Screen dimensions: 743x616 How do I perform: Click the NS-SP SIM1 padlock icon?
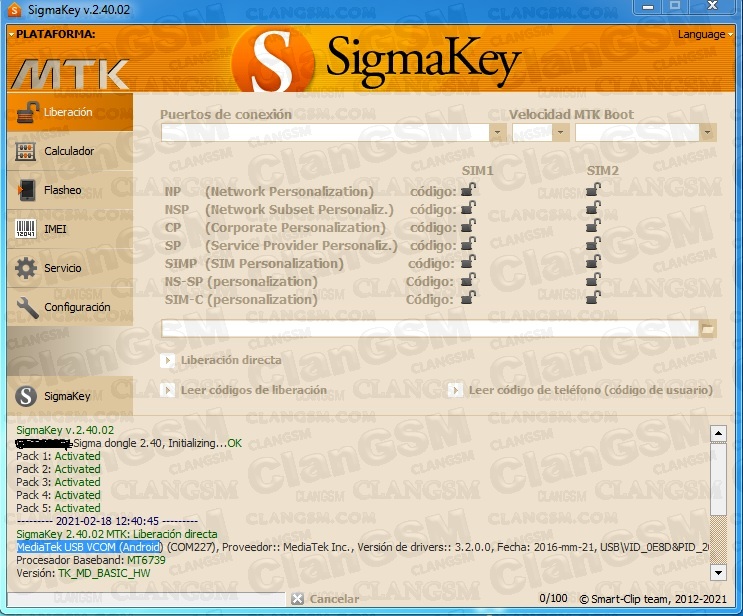[468, 281]
